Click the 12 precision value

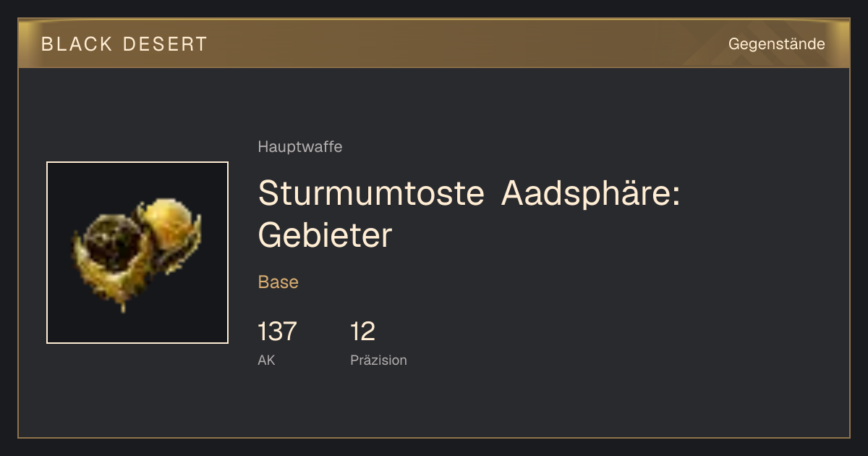(x=362, y=332)
